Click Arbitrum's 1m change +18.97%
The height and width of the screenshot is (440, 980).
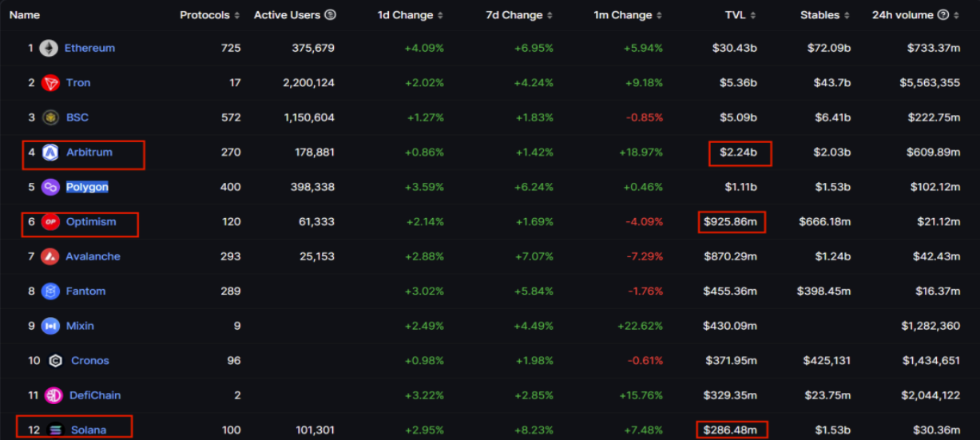click(640, 153)
